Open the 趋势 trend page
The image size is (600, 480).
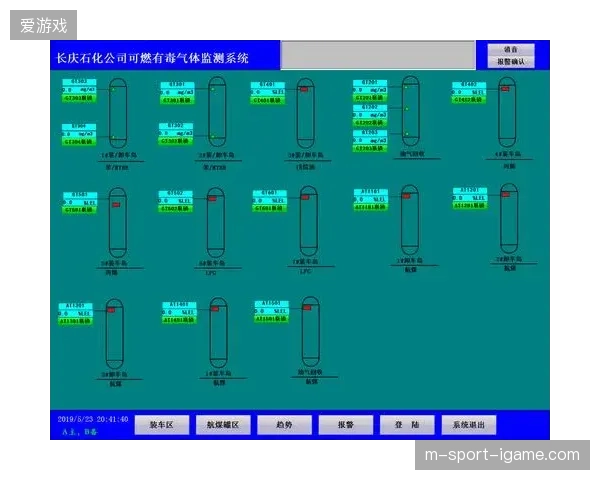coord(284,424)
